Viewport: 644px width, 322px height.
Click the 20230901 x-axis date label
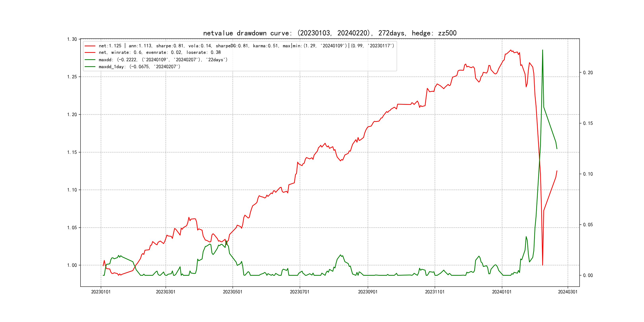click(x=368, y=292)
